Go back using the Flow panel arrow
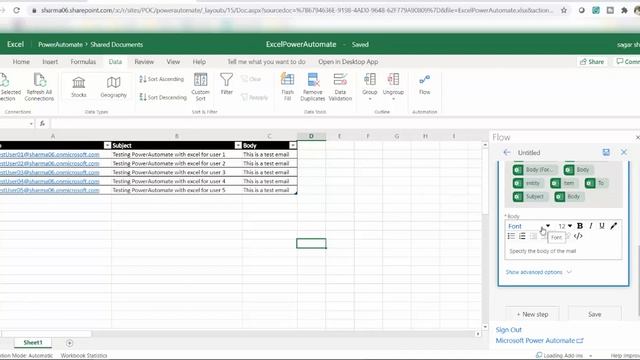The height and width of the screenshot is (360, 640). 507,152
